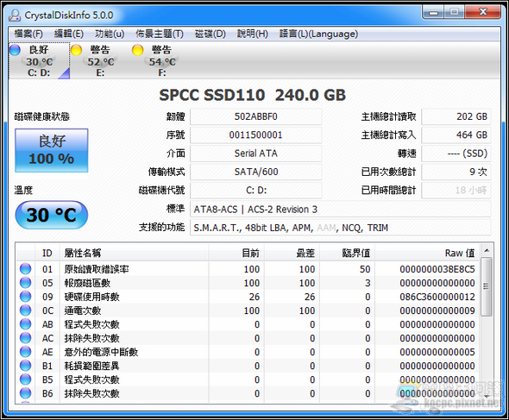Viewport: 509px width, 420px height.
Task: Click status icon of row AC 抹除失敗次數
Action: 25,338
